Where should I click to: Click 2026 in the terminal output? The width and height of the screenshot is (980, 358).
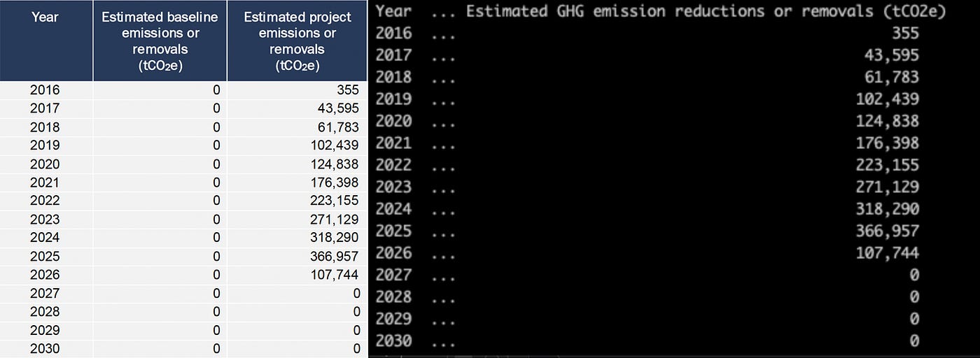(394, 253)
